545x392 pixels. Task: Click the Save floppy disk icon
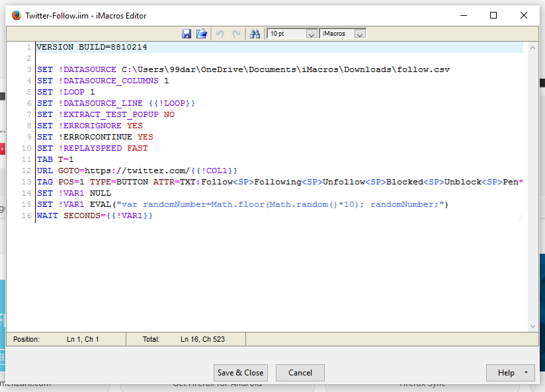[x=187, y=34]
